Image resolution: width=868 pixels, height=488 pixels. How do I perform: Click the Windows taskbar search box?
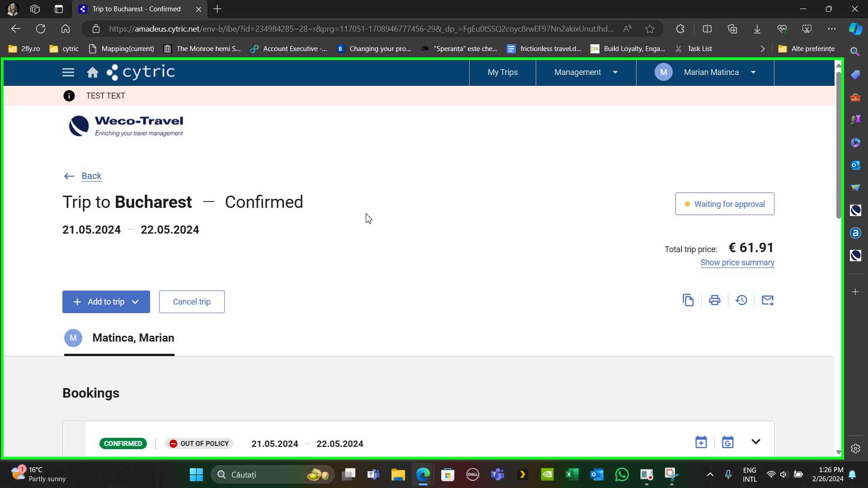click(273, 474)
